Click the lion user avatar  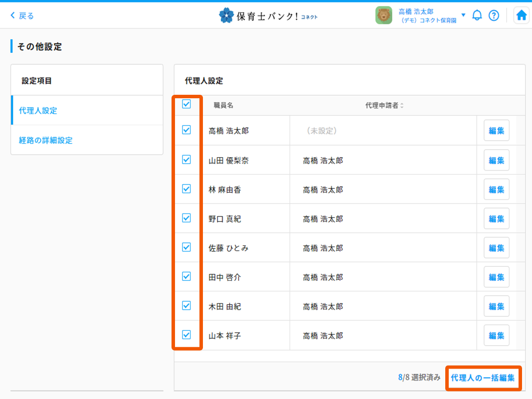tap(383, 15)
